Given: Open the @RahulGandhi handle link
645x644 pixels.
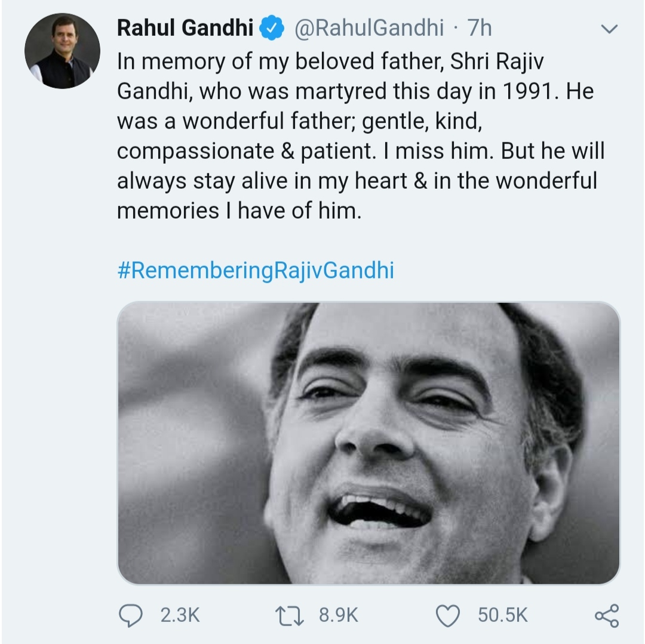Looking at the screenshot, I should point(369,28).
